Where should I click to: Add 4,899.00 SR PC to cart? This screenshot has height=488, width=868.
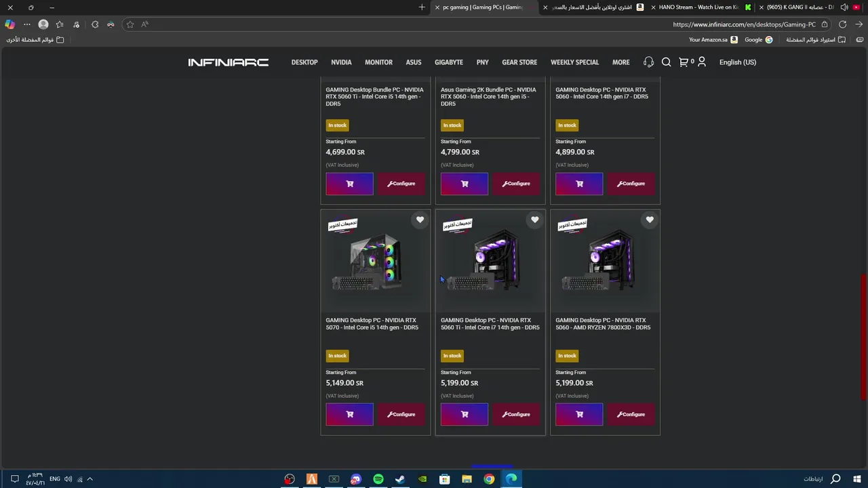pyautogui.click(x=579, y=184)
